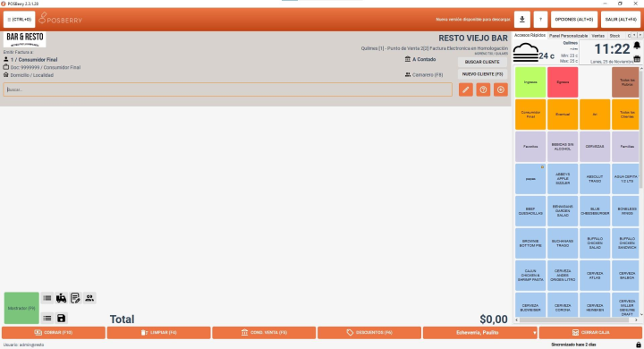644x349 pixels.
Task: Switch to Accesos Rápidos tab
Action: (530, 36)
